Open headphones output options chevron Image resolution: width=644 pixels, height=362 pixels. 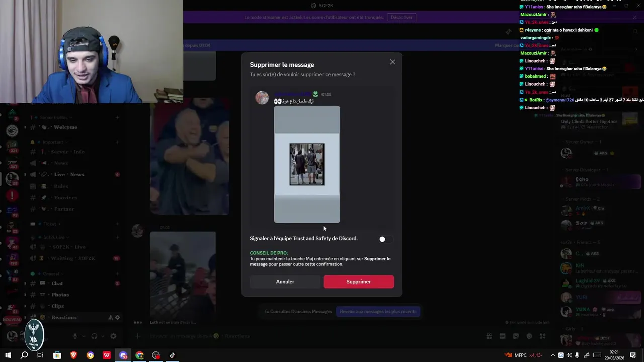click(x=102, y=336)
